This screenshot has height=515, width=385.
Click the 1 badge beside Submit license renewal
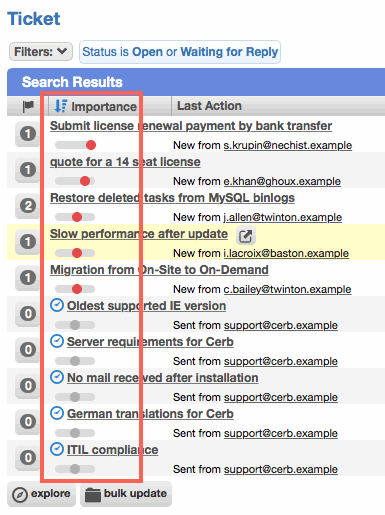click(28, 134)
